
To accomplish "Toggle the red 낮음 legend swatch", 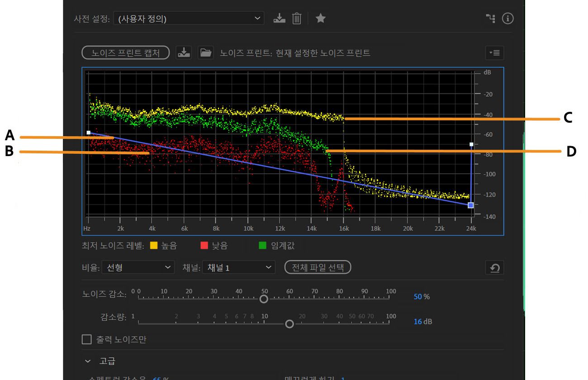I will click(x=204, y=246).
